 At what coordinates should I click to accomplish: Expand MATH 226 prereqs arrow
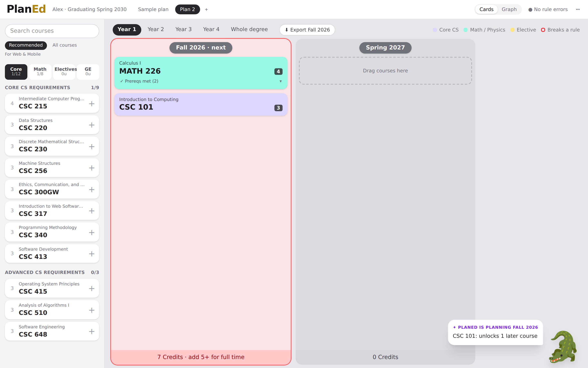pyautogui.click(x=281, y=81)
